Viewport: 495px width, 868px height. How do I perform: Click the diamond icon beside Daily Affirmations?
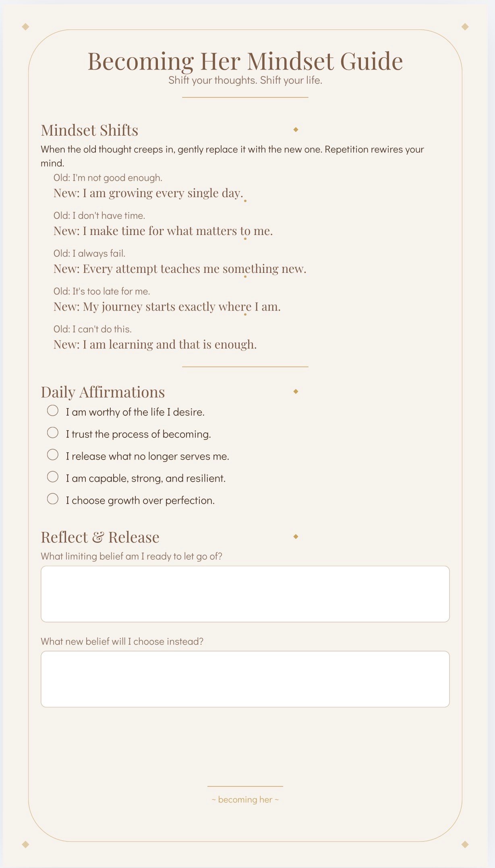click(296, 392)
